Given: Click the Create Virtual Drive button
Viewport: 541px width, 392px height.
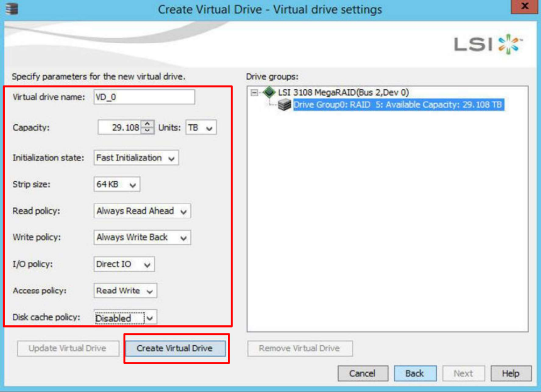Looking at the screenshot, I should tap(176, 348).
